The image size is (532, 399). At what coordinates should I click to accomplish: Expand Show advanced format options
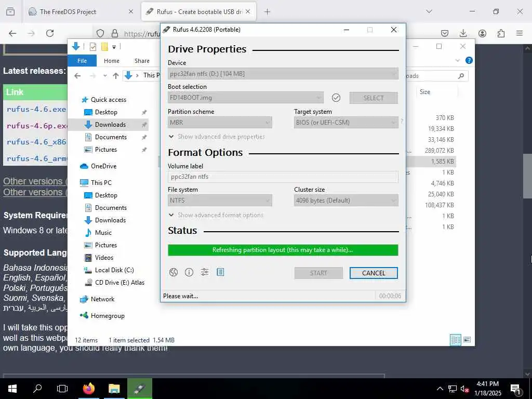click(216, 215)
